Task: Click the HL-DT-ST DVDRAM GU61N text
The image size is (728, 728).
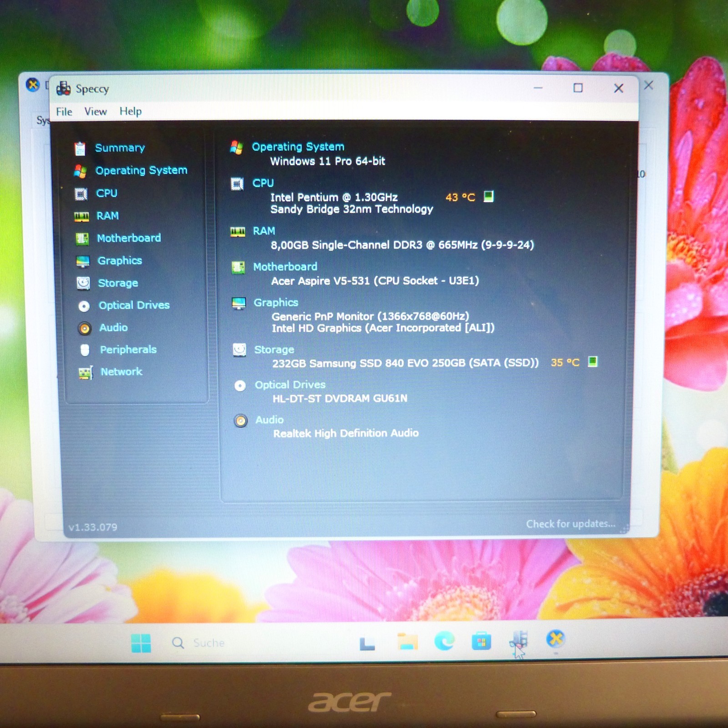Action: coord(340,399)
